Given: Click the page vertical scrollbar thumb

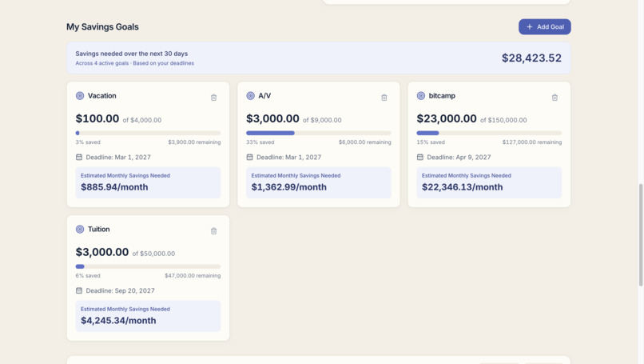Looking at the screenshot, I should pos(640,235).
